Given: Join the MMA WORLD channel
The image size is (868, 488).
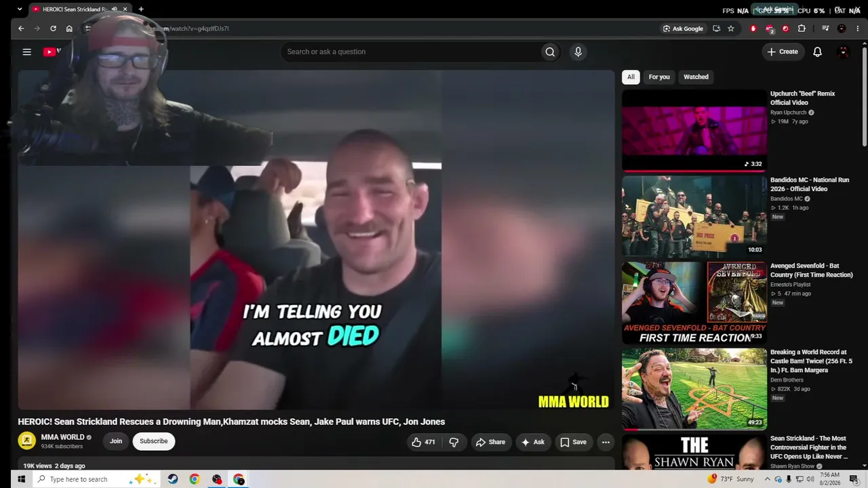Looking at the screenshot, I should (x=116, y=441).
